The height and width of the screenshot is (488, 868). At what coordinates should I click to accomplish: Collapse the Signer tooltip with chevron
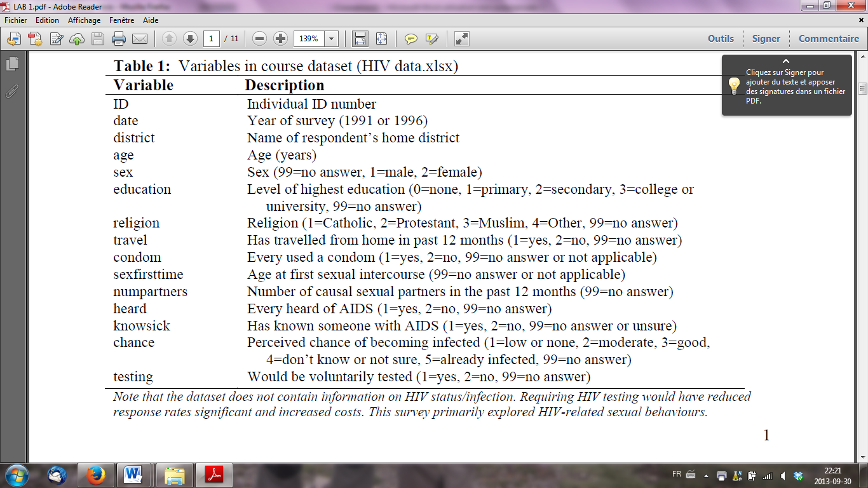tap(786, 62)
